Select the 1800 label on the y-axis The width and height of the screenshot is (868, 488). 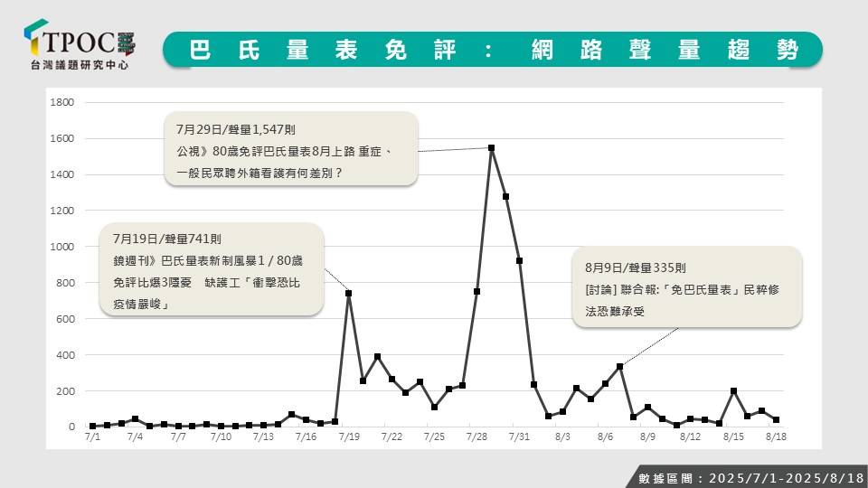(61, 102)
